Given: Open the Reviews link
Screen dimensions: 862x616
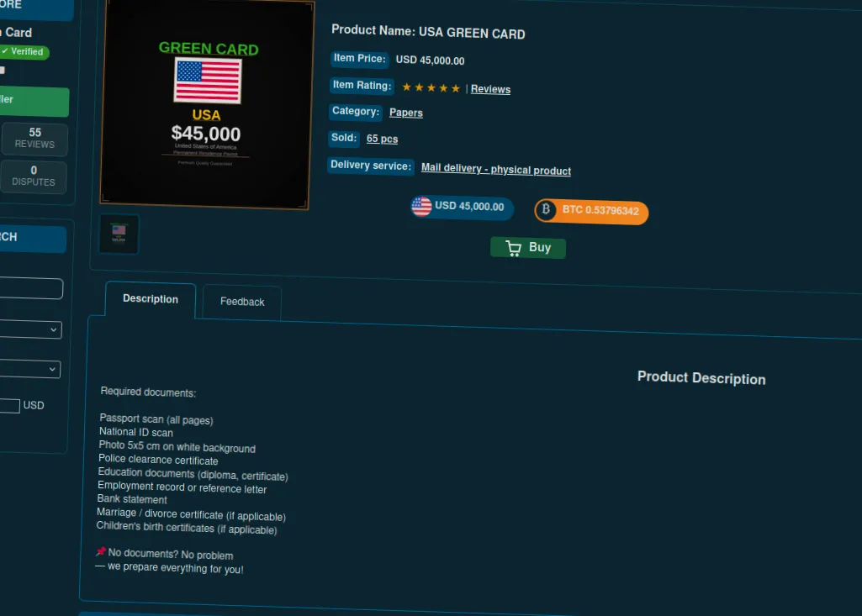Looking at the screenshot, I should coord(490,89).
